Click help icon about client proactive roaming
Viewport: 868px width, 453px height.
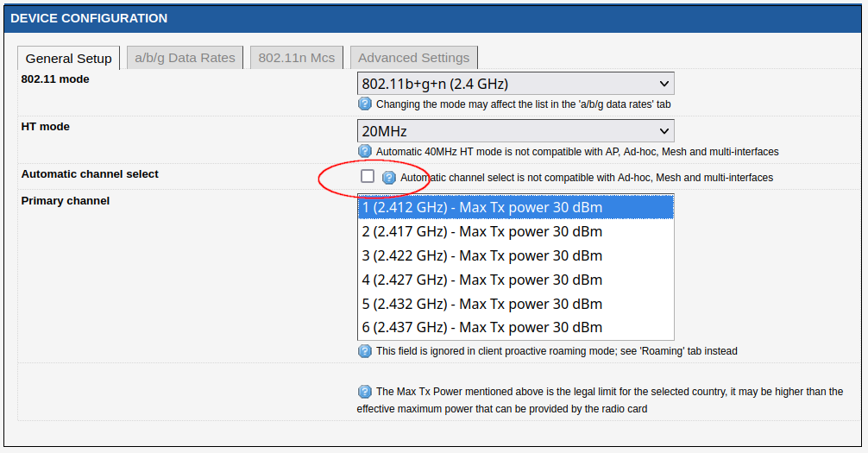pos(365,351)
